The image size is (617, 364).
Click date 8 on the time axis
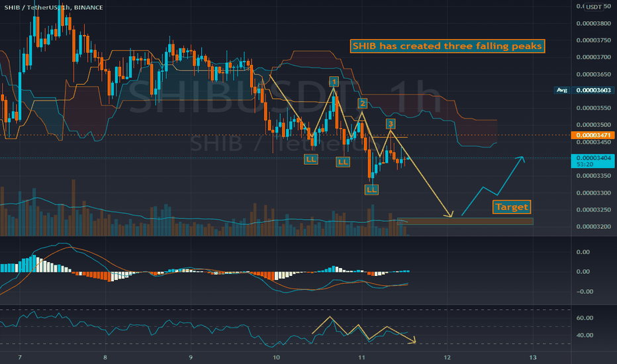tap(105, 357)
